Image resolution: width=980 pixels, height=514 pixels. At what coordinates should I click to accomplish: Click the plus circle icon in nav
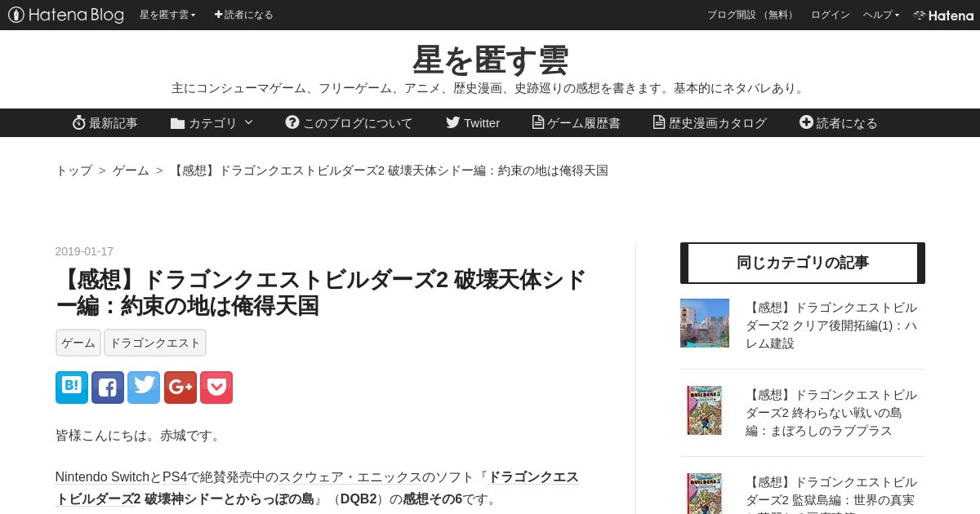[x=807, y=122]
